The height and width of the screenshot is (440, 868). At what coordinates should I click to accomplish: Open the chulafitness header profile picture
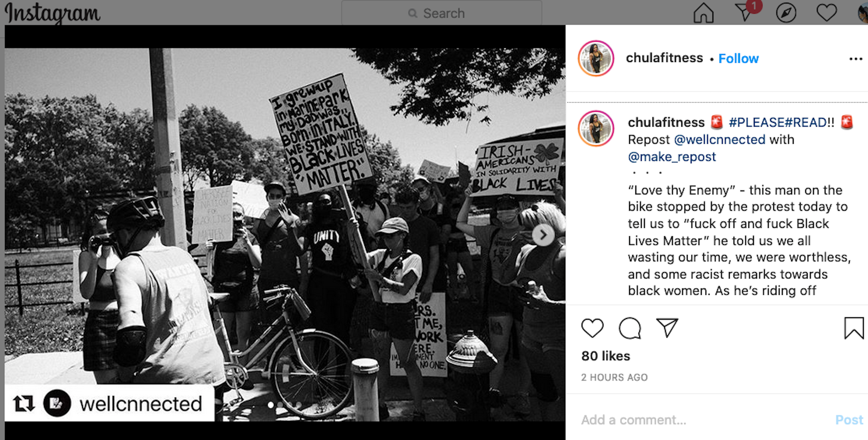(596, 58)
